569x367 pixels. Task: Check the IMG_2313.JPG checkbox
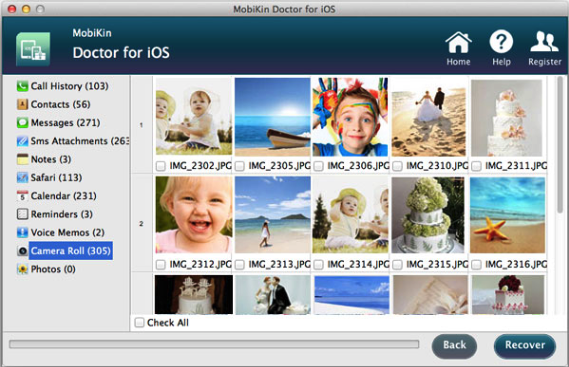pyautogui.click(x=240, y=265)
